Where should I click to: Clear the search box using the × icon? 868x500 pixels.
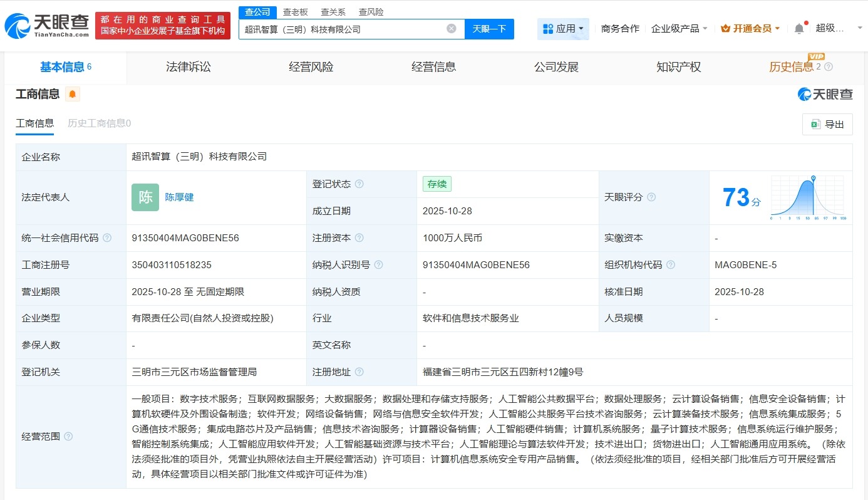[x=451, y=29]
